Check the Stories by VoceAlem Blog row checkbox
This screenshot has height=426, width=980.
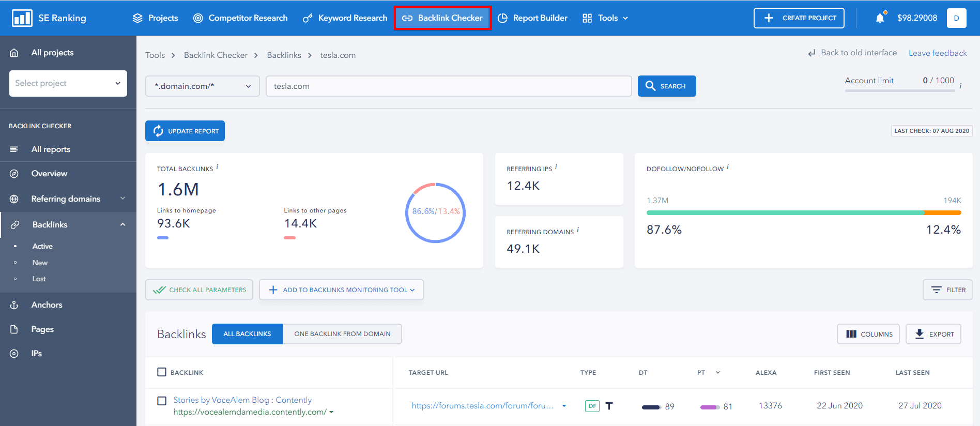click(x=162, y=401)
